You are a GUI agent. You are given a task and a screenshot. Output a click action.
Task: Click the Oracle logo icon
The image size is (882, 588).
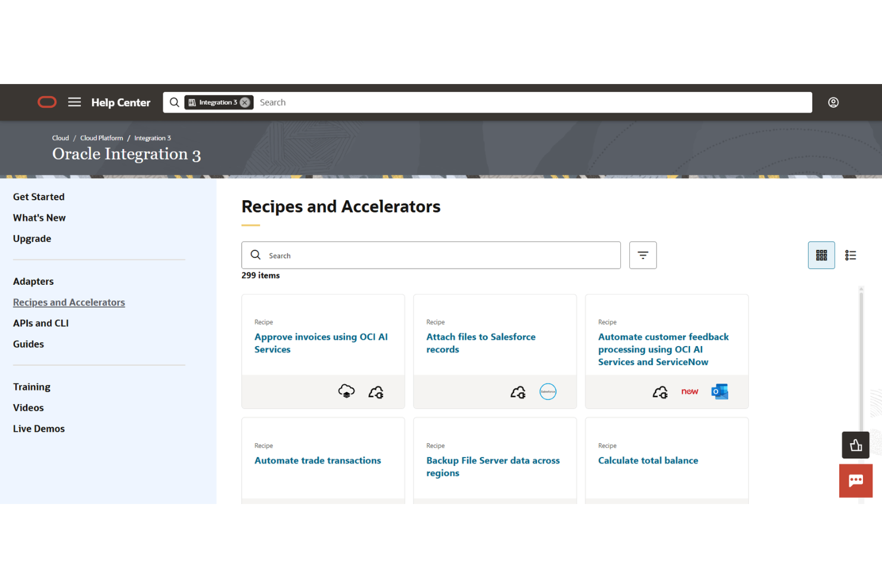pos(47,102)
